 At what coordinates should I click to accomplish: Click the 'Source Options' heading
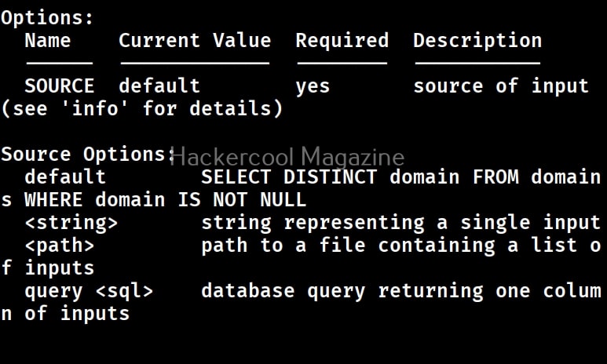point(82,155)
